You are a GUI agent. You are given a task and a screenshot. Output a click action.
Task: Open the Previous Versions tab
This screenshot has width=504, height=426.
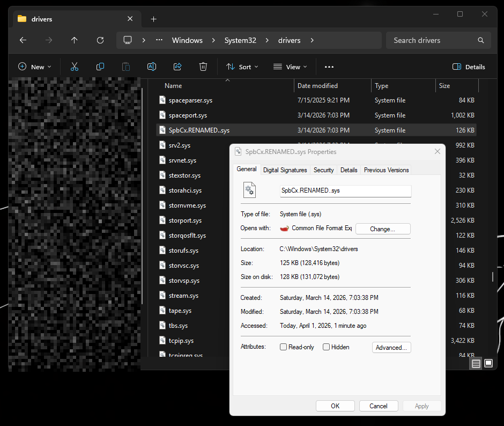coord(386,170)
